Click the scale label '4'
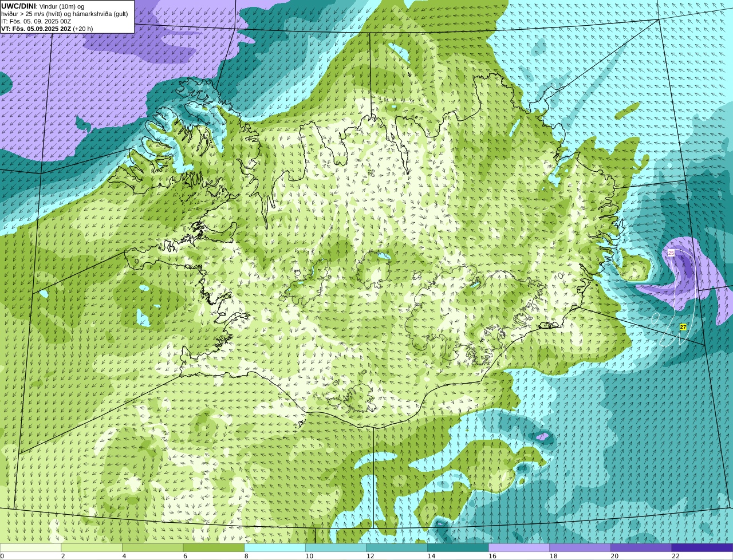 [124, 556]
